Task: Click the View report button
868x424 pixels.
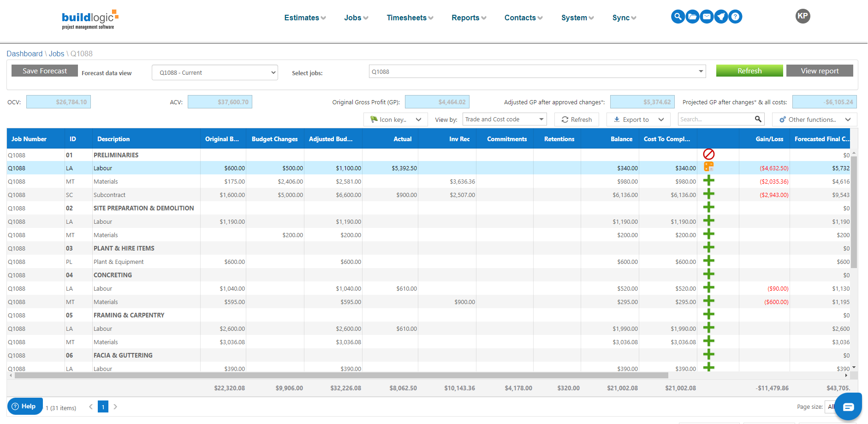Action: [x=820, y=71]
